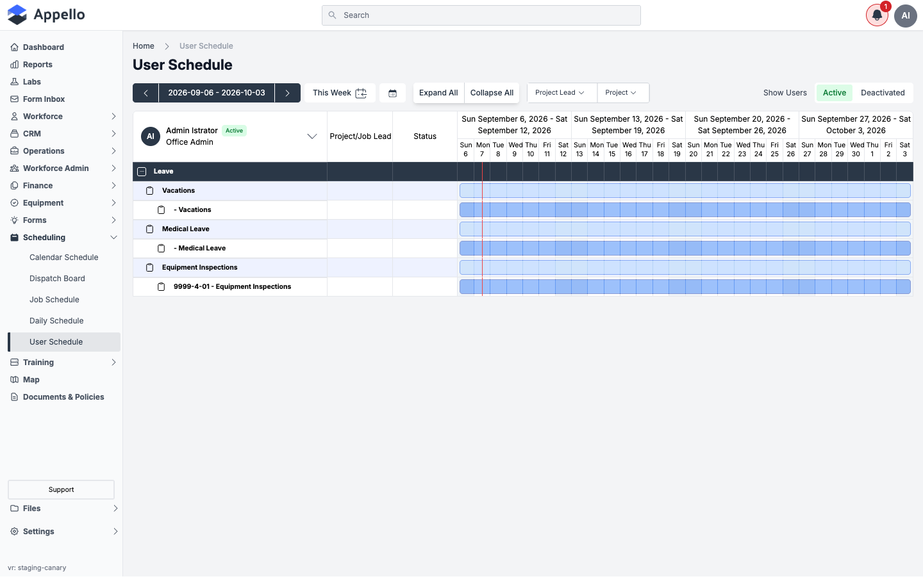Click the Dashboard home icon
This screenshot has width=923, height=588.
click(14, 47)
